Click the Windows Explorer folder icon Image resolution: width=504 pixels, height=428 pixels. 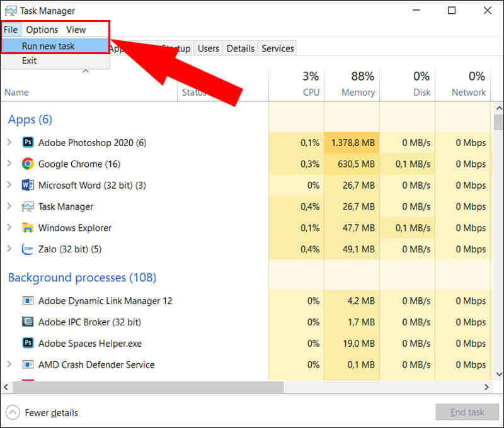pos(28,228)
